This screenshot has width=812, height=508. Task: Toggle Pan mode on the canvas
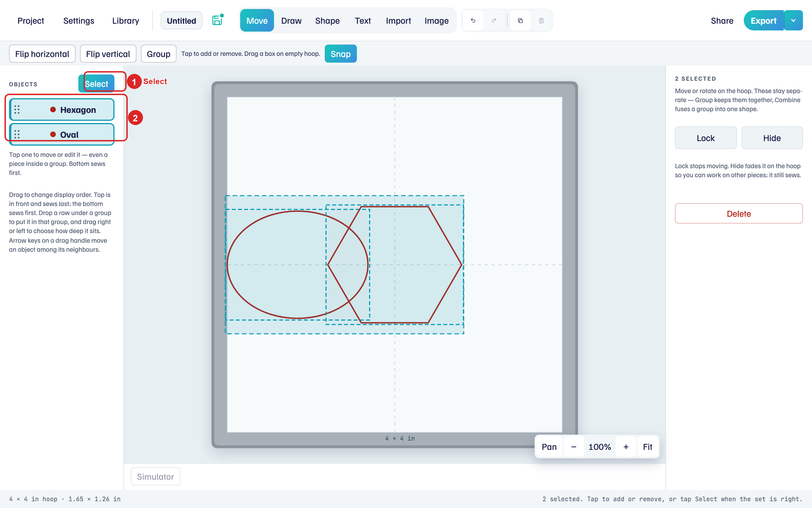point(549,446)
